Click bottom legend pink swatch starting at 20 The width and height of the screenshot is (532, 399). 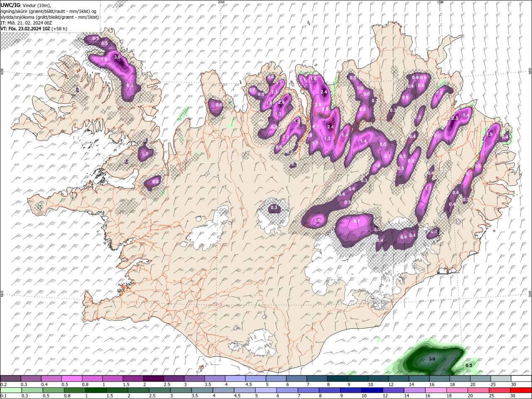coord(478,390)
